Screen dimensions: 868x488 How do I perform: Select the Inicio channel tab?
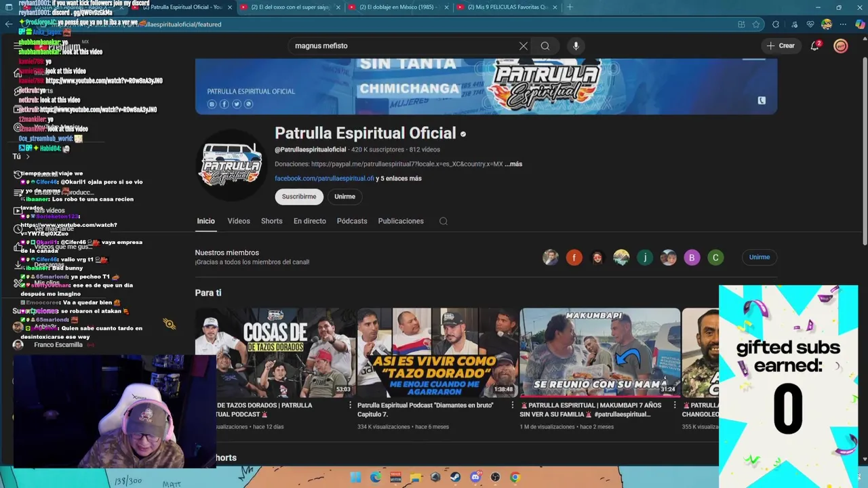(205, 221)
